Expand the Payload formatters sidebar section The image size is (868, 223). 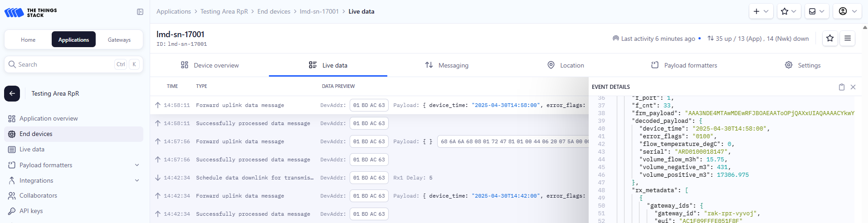[x=137, y=165]
